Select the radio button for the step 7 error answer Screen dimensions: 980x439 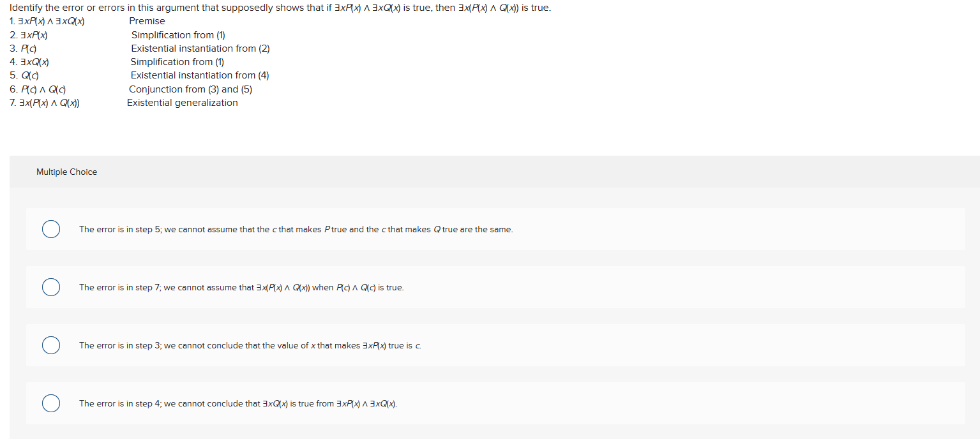(51, 287)
